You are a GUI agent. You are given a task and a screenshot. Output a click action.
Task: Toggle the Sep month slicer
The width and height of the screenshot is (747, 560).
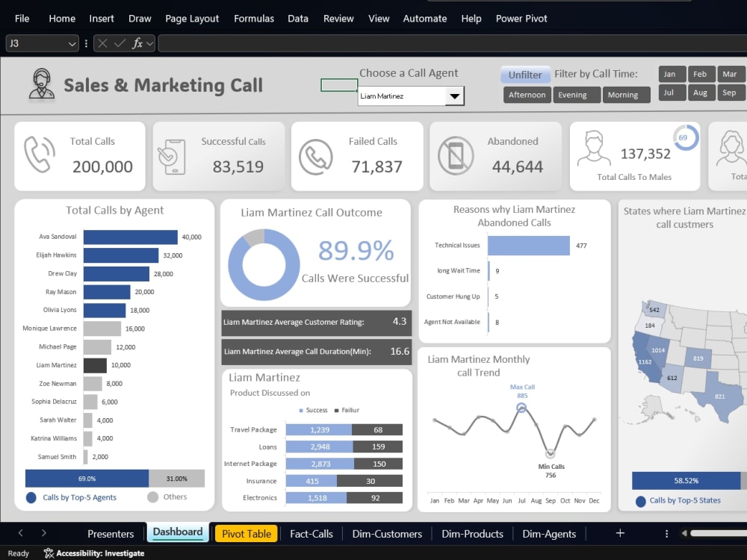pyautogui.click(x=731, y=93)
